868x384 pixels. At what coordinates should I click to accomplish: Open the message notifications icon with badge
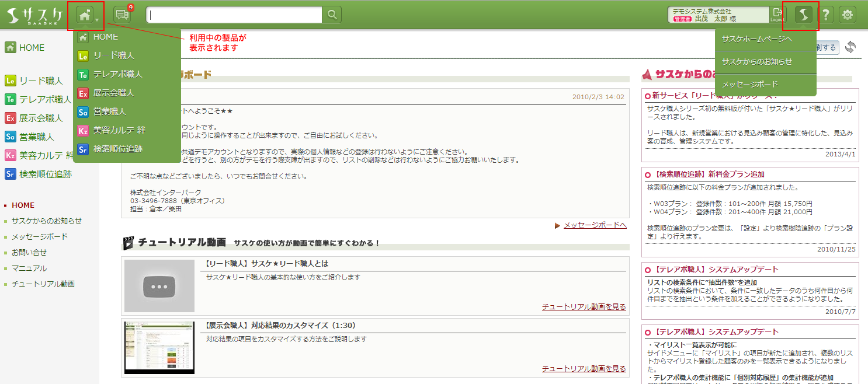pos(122,15)
